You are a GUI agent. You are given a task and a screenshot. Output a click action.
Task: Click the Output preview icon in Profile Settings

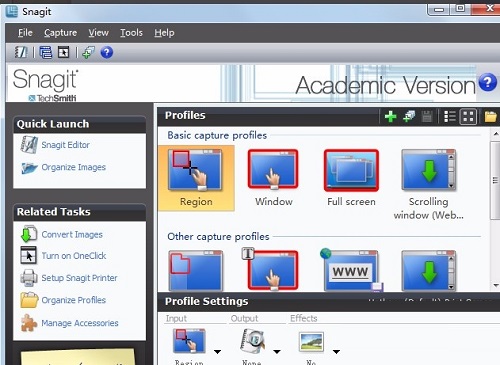(x=253, y=341)
